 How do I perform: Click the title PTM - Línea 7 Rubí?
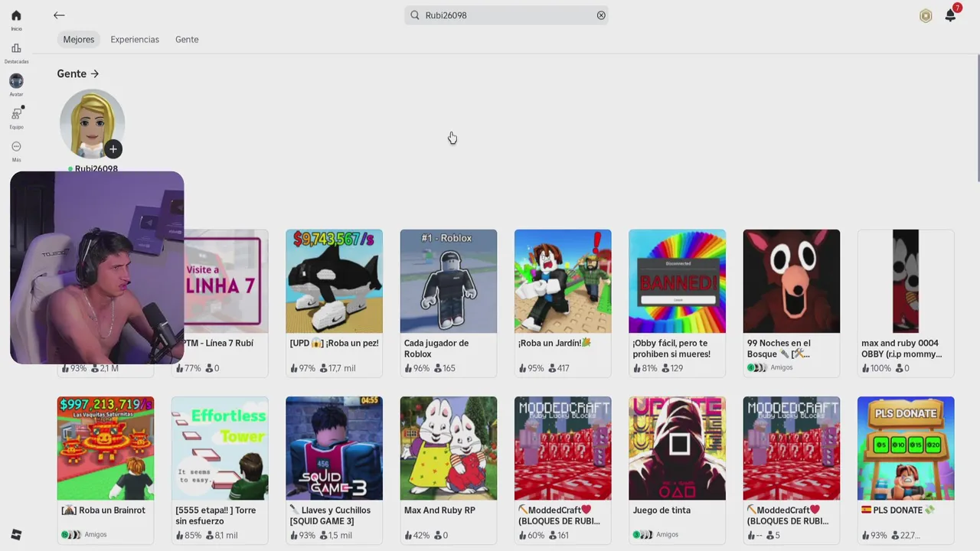[x=218, y=344]
